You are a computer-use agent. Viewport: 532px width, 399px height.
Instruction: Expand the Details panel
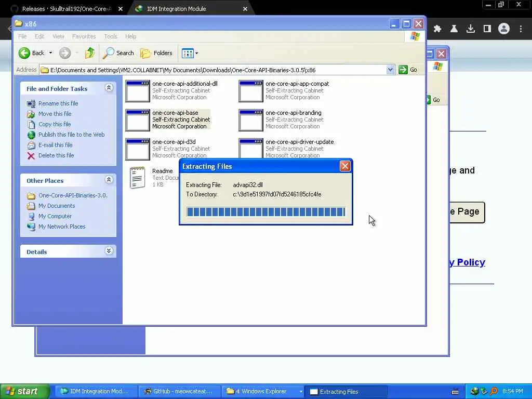109,251
